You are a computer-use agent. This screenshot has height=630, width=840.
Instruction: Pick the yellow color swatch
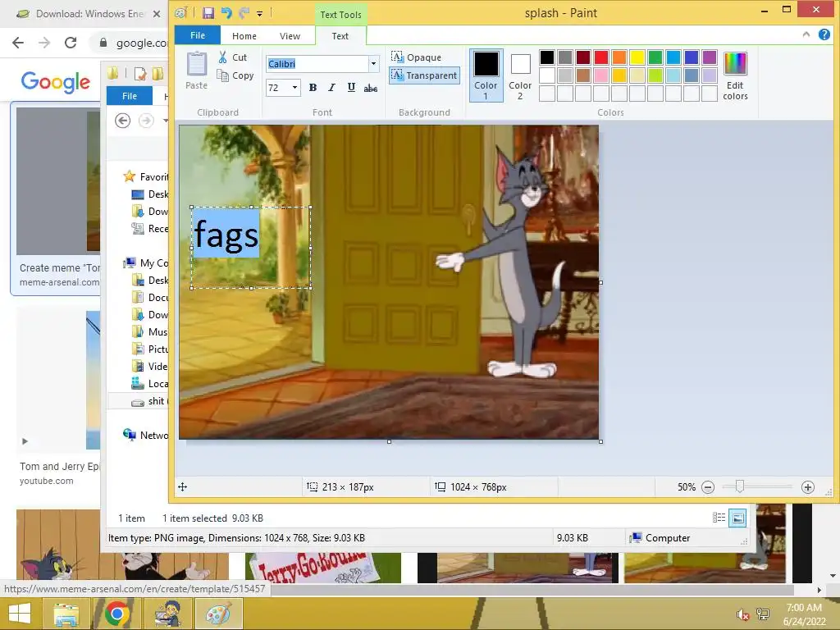pos(637,57)
